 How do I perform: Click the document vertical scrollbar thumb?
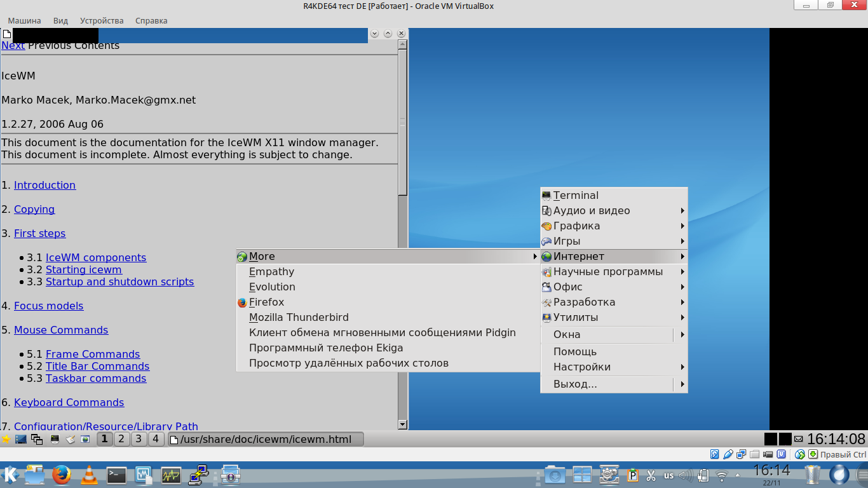(x=402, y=122)
